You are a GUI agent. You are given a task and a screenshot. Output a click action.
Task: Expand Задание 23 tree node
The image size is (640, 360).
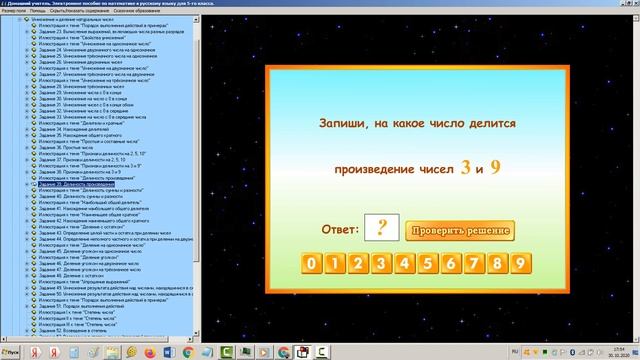pos(27,31)
